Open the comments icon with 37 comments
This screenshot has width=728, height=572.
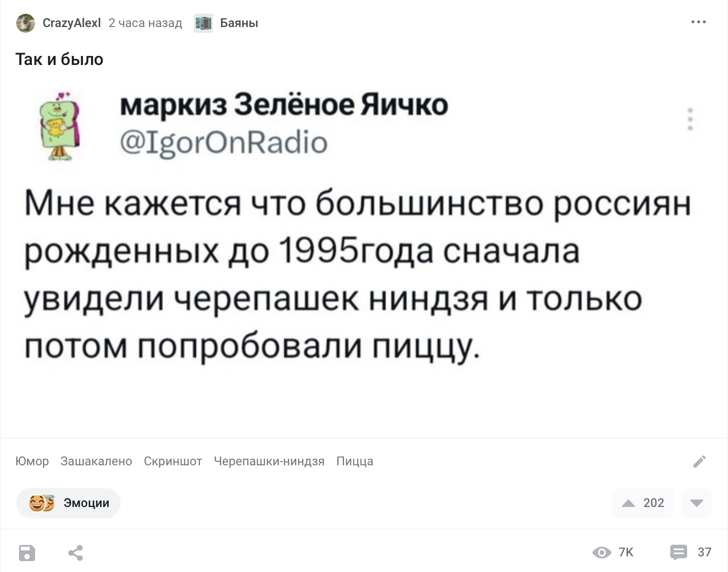coord(678,552)
